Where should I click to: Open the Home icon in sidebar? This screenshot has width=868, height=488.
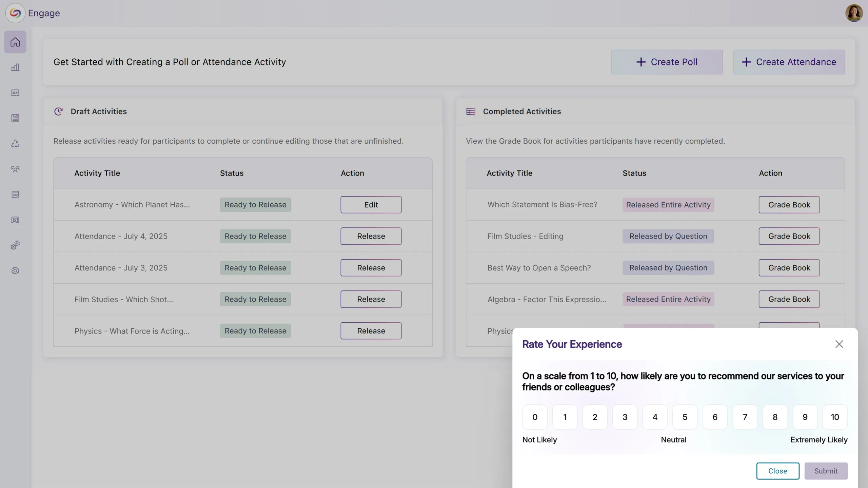pos(15,42)
